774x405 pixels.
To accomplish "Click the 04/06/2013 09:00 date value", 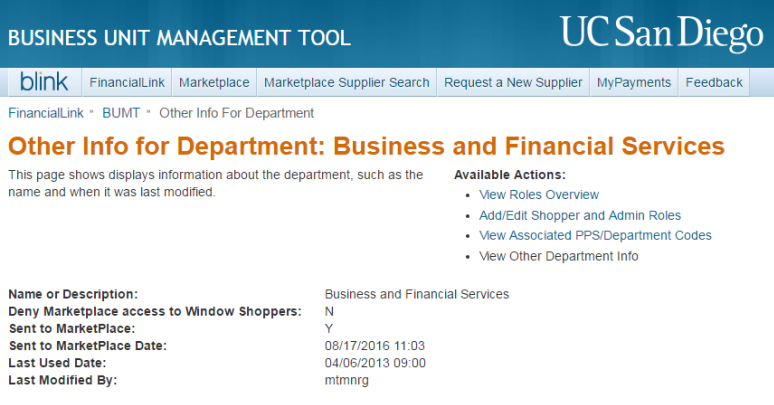I will pyautogui.click(x=375, y=363).
